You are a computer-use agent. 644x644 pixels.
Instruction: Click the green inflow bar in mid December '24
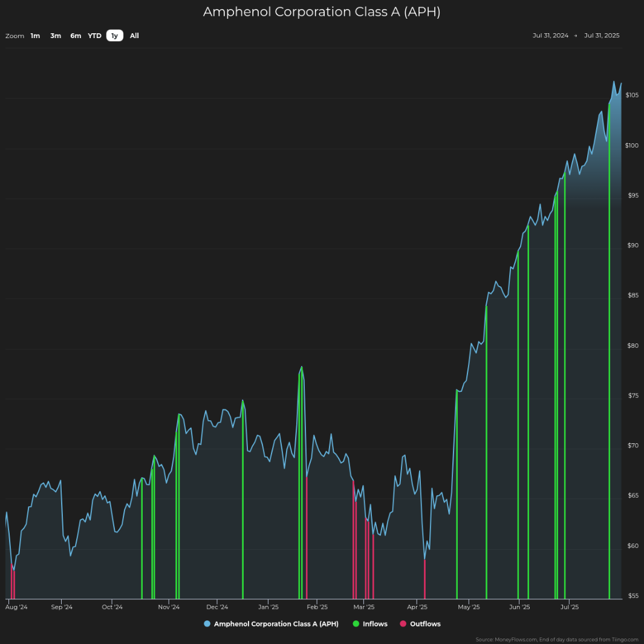[x=242, y=499]
